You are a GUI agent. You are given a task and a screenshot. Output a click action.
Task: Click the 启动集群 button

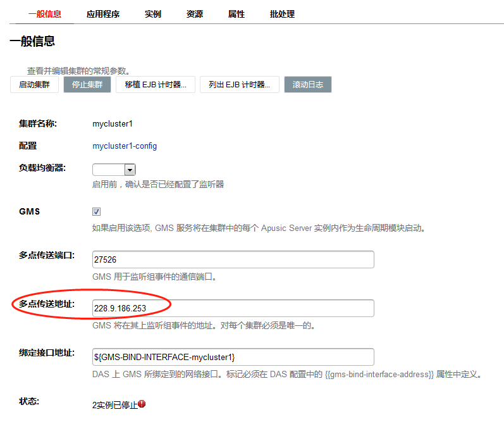pyautogui.click(x=34, y=85)
